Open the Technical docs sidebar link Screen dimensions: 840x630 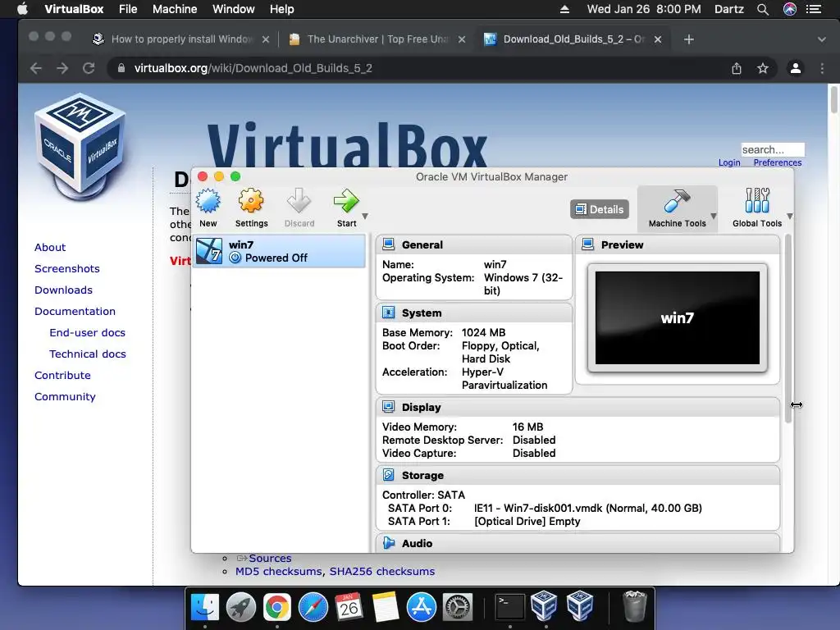tap(87, 354)
